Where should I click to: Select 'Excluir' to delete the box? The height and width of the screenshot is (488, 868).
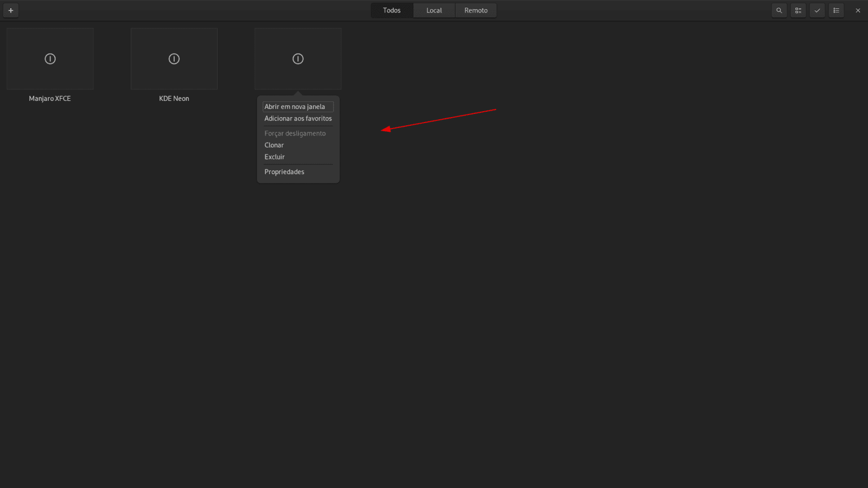tap(275, 157)
